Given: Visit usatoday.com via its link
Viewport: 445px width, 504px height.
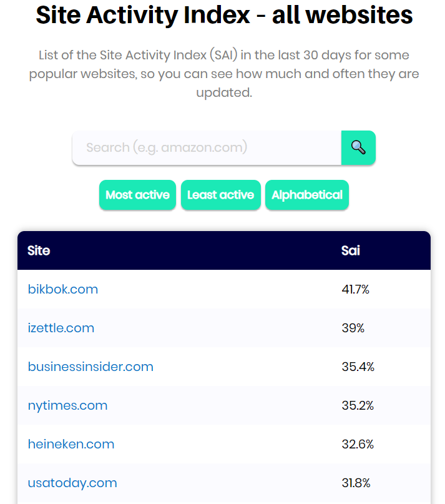Looking at the screenshot, I should [x=72, y=483].
